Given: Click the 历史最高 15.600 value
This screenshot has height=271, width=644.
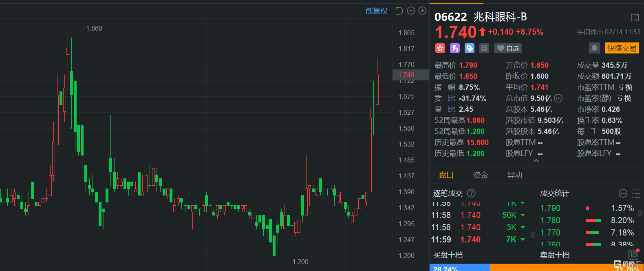Looking at the screenshot, I should click(478, 142).
